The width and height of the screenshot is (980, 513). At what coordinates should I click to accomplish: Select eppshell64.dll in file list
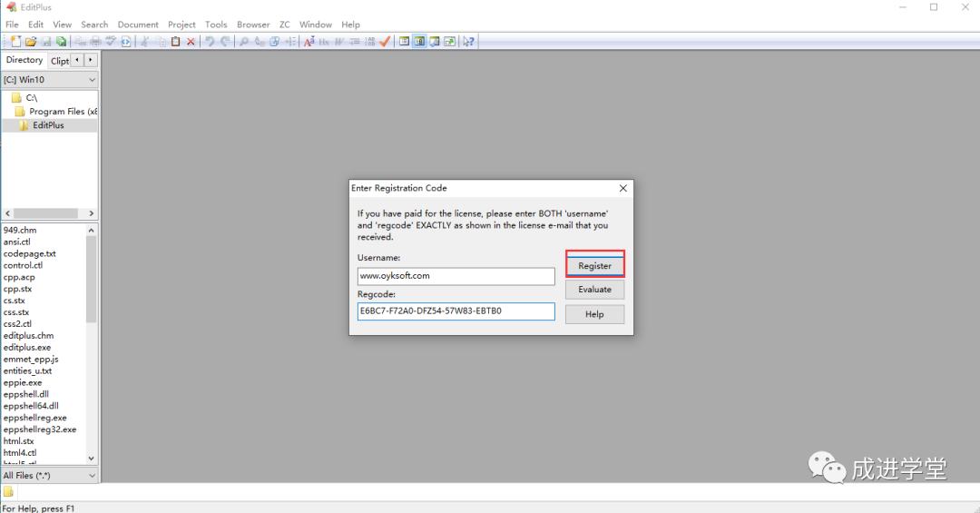point(31,406)
